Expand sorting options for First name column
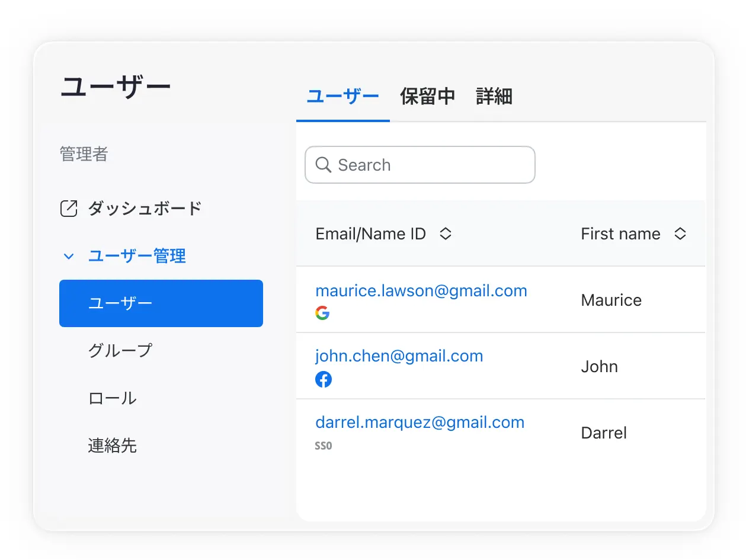 click(x=680, y=233)
